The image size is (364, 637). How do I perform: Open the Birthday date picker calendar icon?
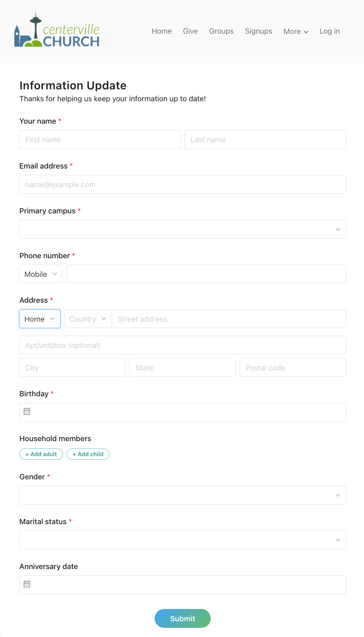[x=27, y=412]
